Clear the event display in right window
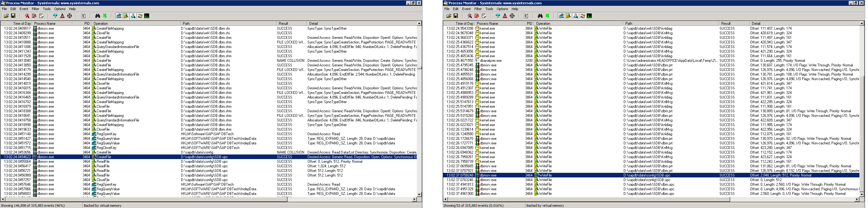Image resolution: width=868 pixels, height=208 pixels. (x=484, y=16)
